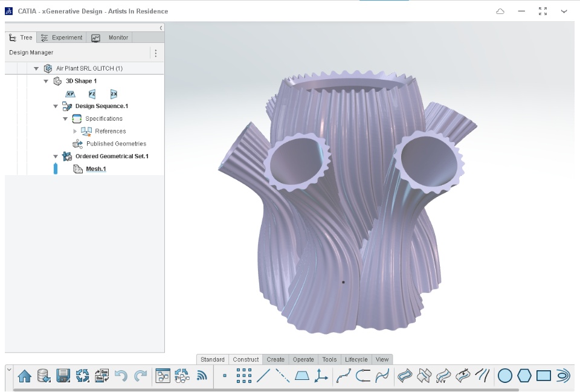Screen dimensions: 580x392
Task: Redo the last action
Action: [x=140, y=376]
